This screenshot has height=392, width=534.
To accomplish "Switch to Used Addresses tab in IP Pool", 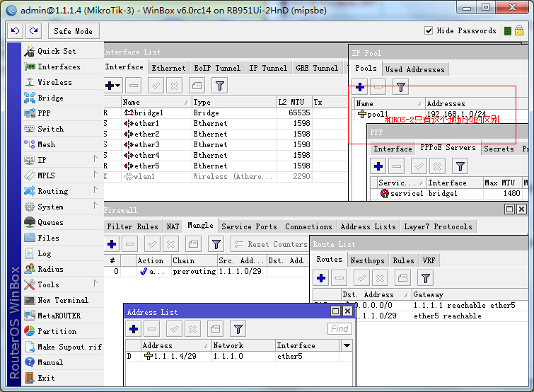I will coord(414,69).
